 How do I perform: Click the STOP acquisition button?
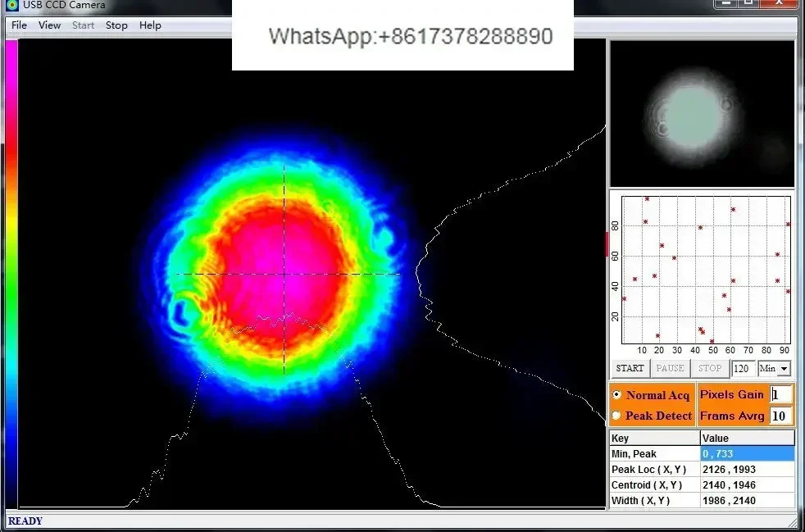point(710,368)
